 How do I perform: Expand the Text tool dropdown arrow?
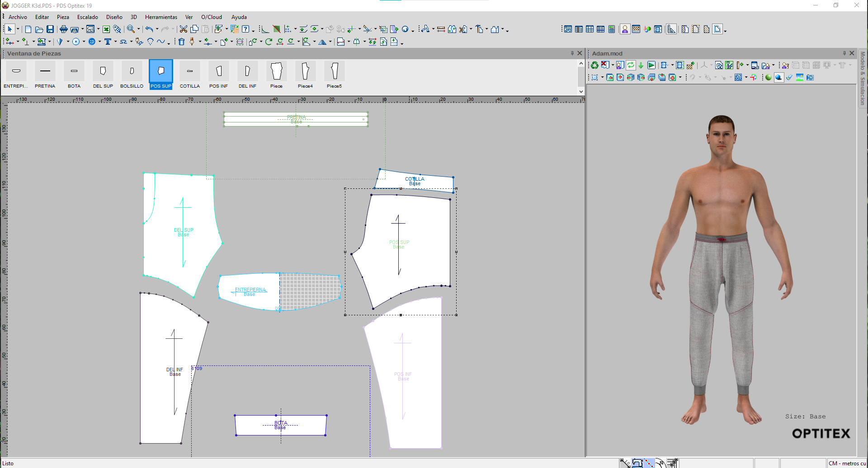click(115, 42)
